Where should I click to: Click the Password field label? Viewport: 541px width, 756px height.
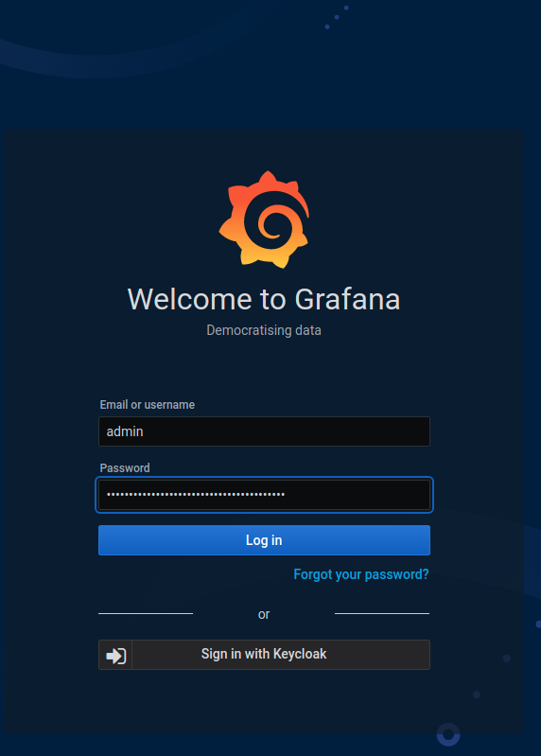pos(125,467)
